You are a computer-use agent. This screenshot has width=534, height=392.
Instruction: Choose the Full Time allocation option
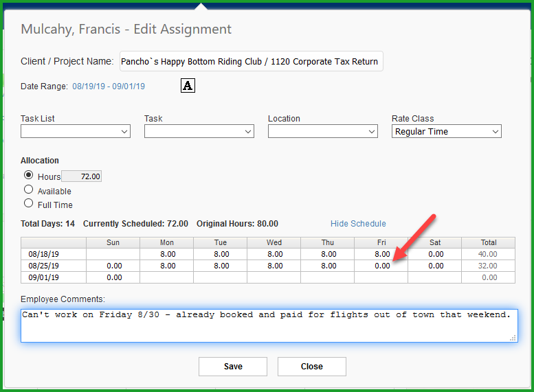point(29,203)
